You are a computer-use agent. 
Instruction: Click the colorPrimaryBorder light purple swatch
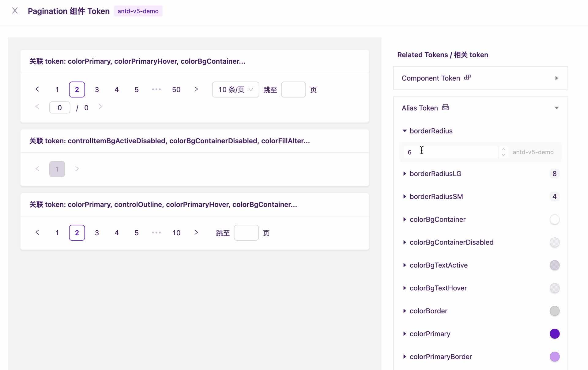tap(554, 357)
